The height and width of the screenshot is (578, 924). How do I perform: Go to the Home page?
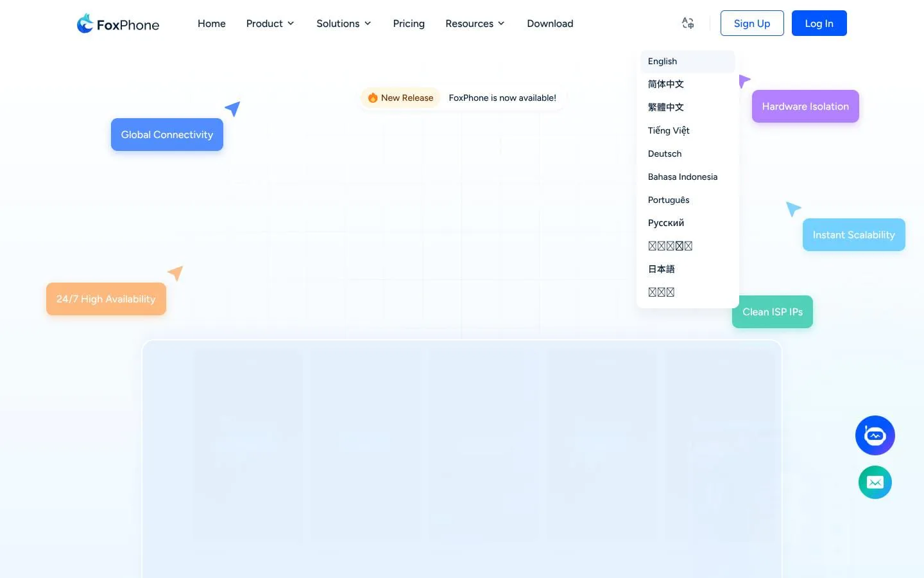point(212,24)
